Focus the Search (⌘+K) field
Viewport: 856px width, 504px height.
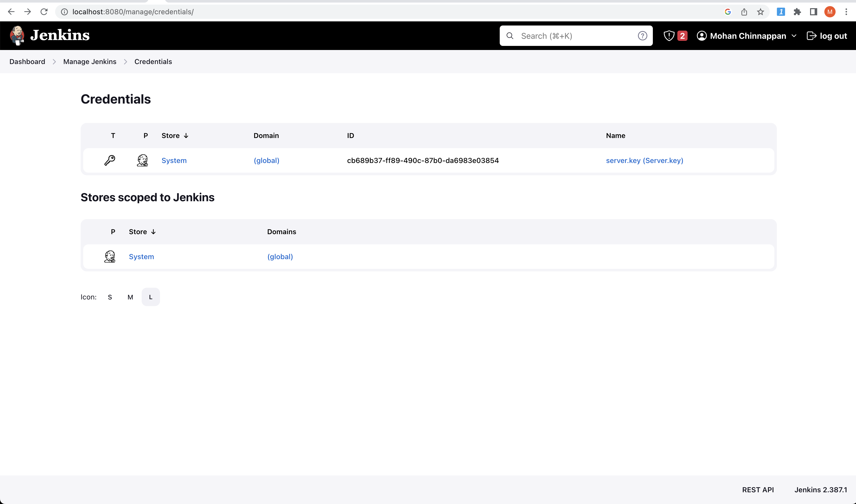(576, 36)
